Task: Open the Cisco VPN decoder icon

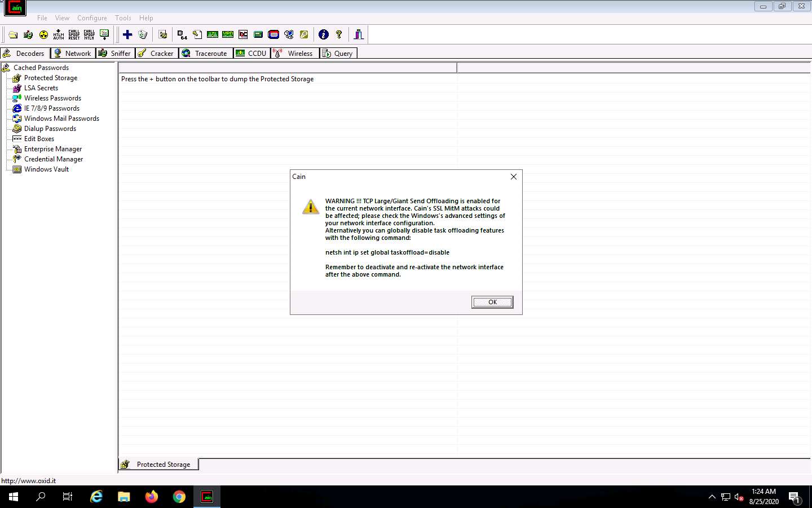Action: pyautogui.click(x=228, y=34)
